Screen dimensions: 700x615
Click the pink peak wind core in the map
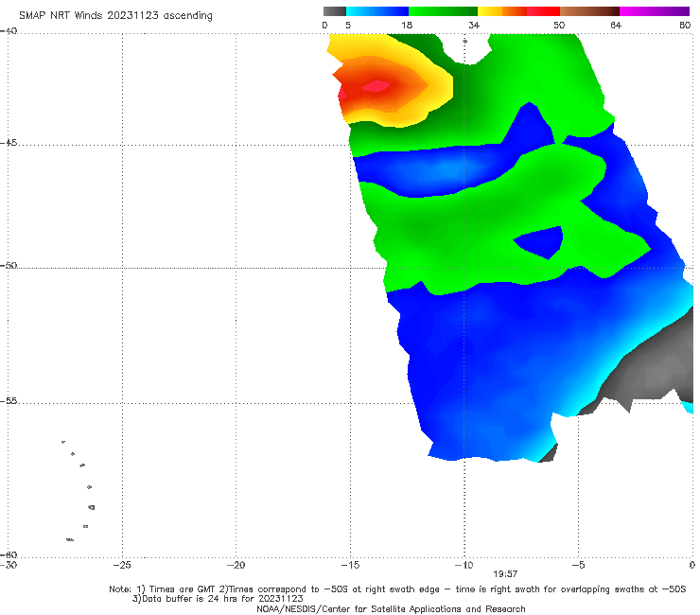(376, 85)
